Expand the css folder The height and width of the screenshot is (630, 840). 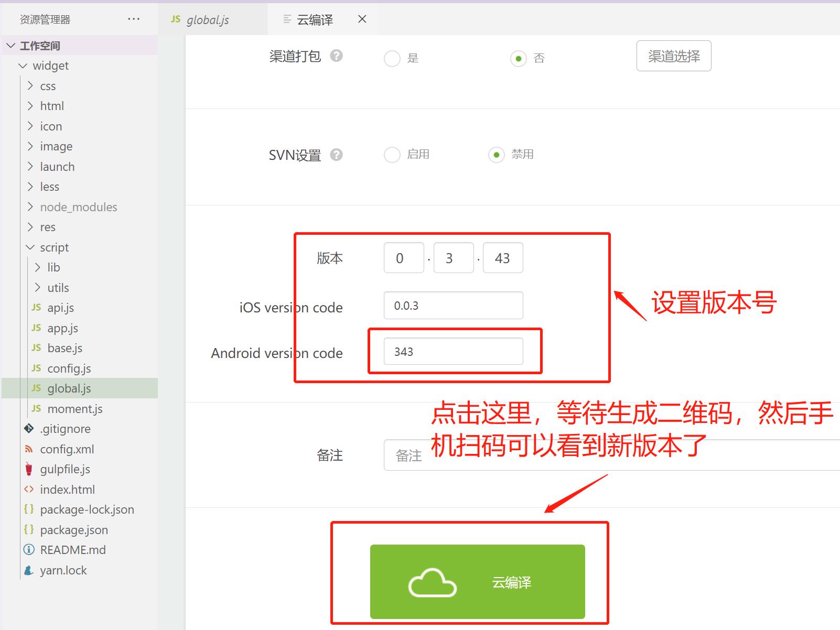30,85
